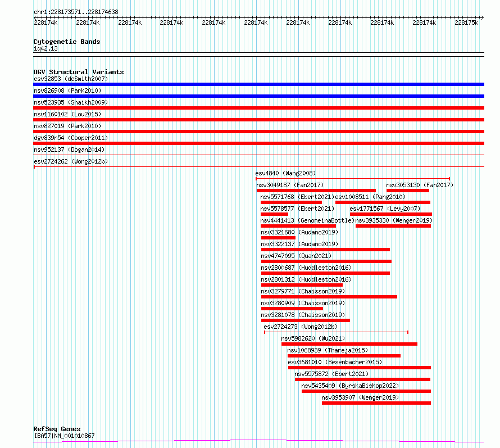Click the esv32853 (deSmith2007) blue variant bar

(x=258, y=84)
